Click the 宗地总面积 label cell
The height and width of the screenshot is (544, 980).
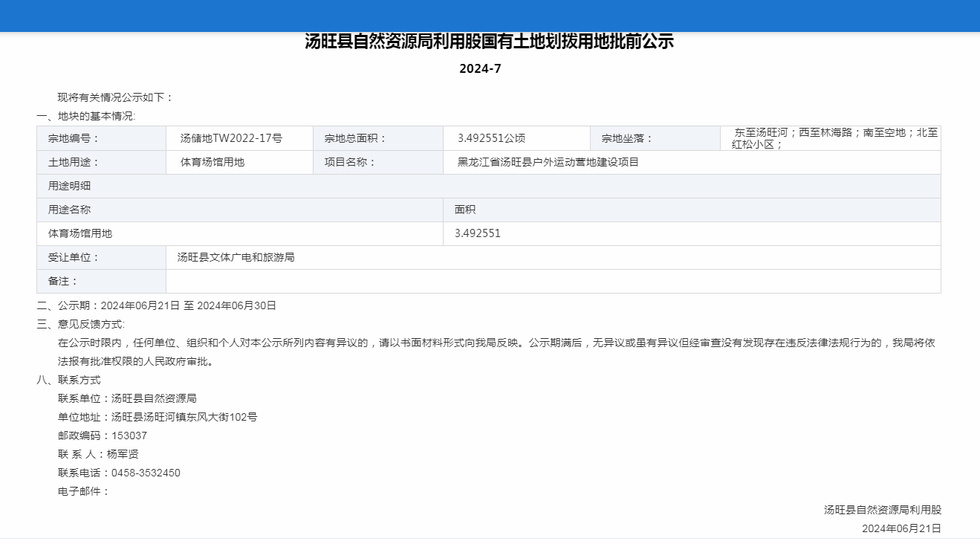378,139
